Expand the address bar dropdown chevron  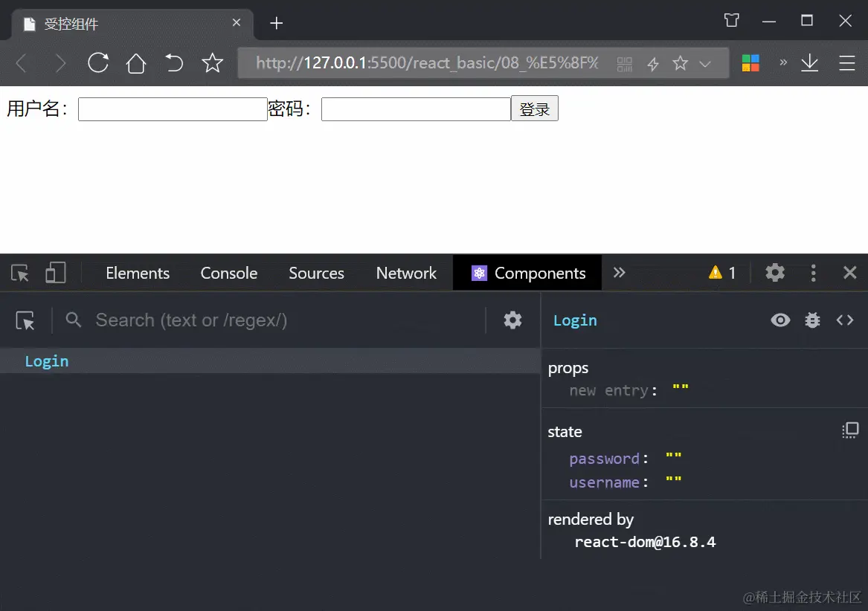point(705,64)
